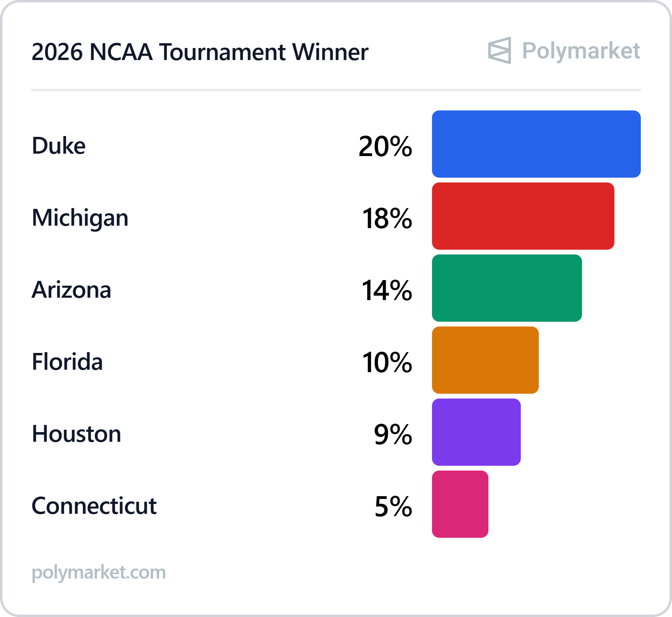Open the polymarket.com footer link

(x=98, y=572)
